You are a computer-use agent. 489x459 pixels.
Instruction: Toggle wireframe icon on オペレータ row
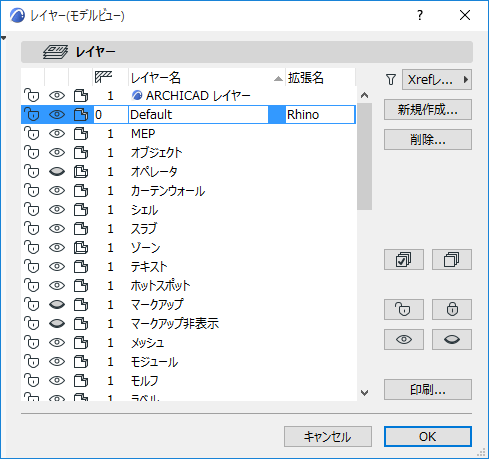coord(81,172)
